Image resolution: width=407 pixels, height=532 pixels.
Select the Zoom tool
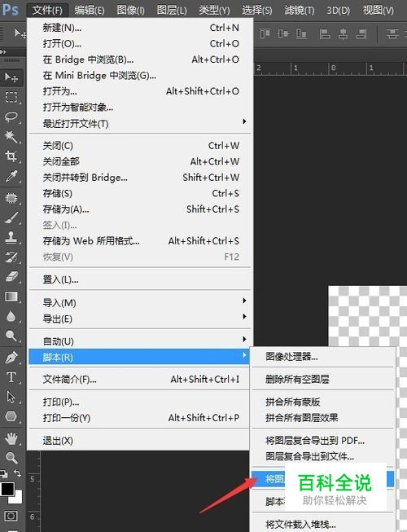point(11,458)
